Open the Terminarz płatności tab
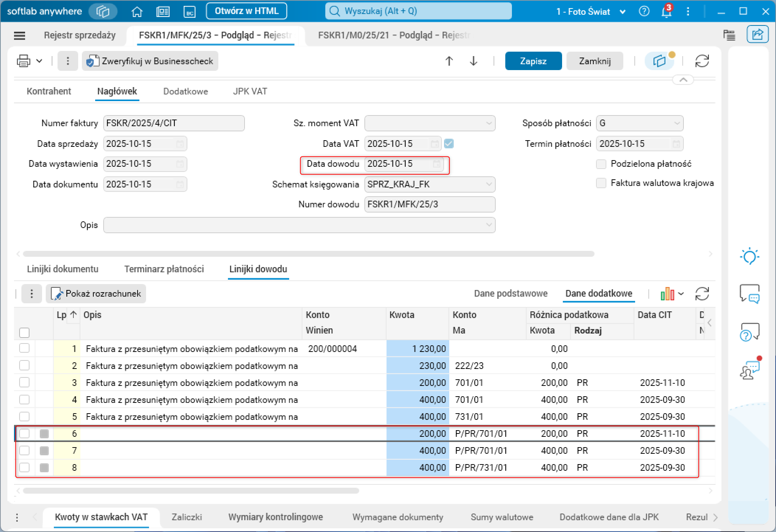 click(164, 269)
